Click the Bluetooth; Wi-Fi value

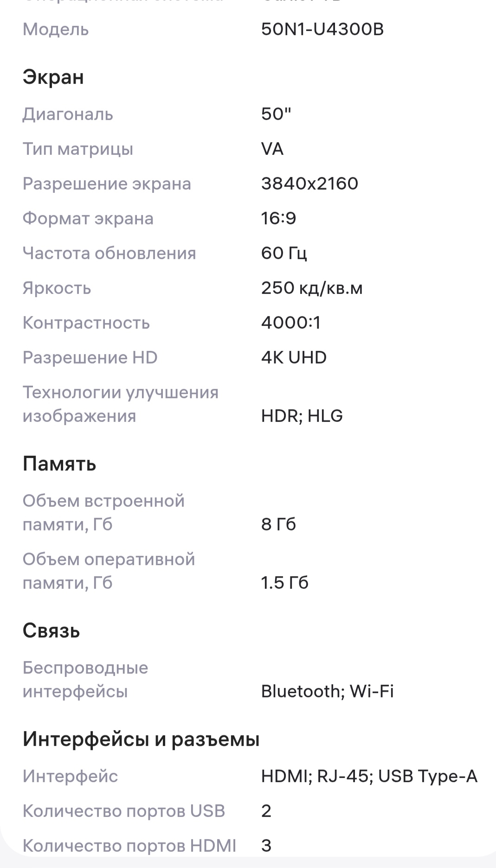click(x=327, y=691)
